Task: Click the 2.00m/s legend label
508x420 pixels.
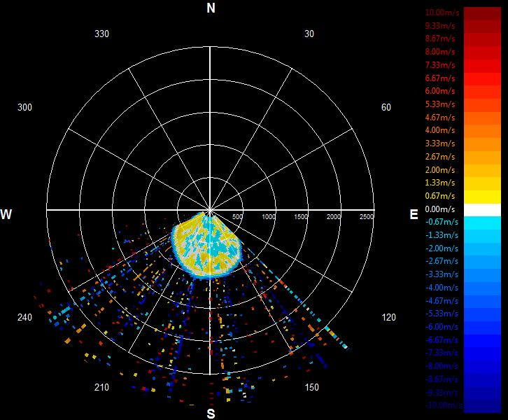Action: pos(440,170)
